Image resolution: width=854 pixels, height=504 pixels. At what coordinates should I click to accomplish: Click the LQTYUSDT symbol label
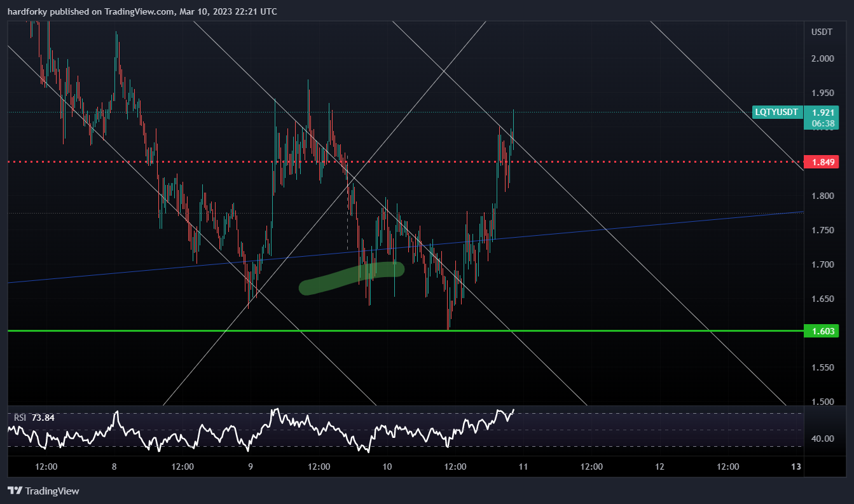[x=776, y=112]
